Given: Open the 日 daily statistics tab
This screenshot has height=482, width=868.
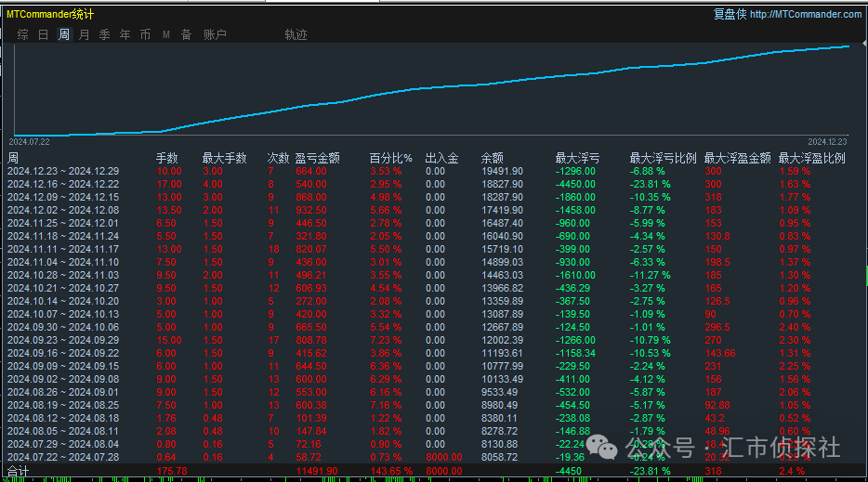Looking at the screenshot, I should pyautogui.click(x=43, y=35).
